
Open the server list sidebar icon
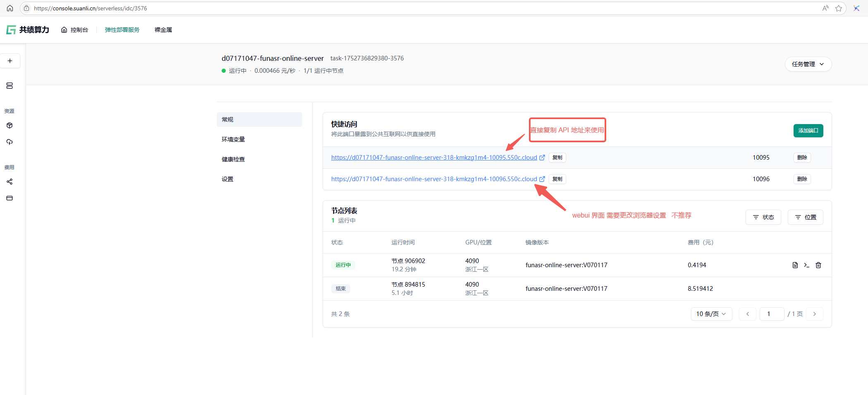tap(10, 86)
